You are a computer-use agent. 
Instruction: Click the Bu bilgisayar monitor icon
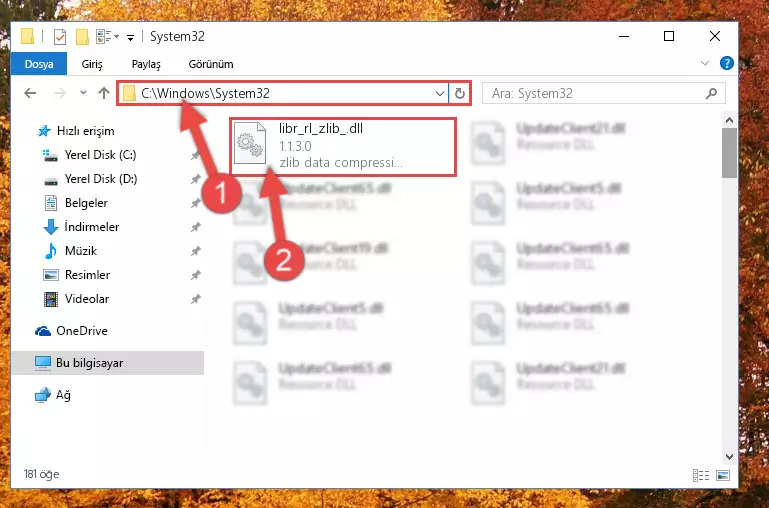43,363
